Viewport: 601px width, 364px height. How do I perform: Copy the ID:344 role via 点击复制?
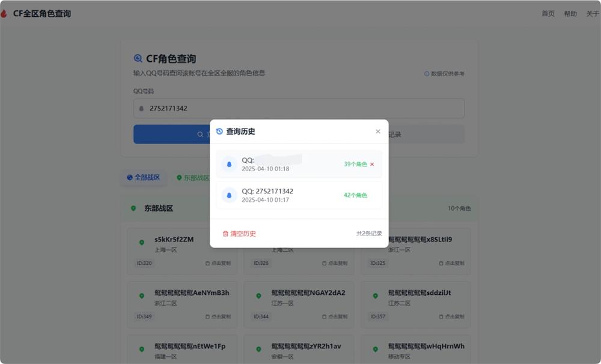335,317
